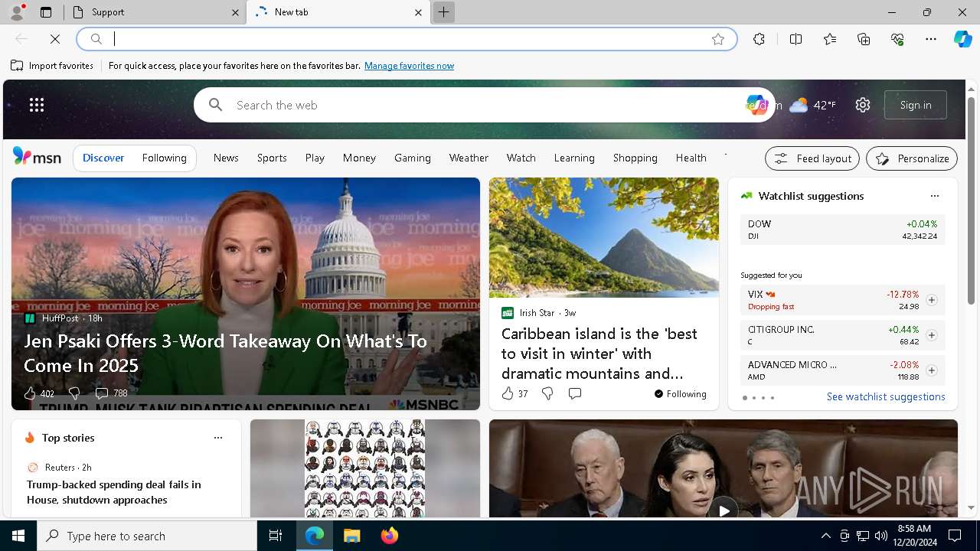Open the Health category
The width and height of the screenshot is (980, 551).
tap(691, 158)
